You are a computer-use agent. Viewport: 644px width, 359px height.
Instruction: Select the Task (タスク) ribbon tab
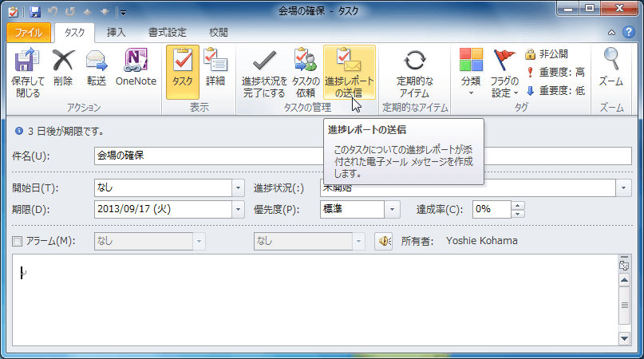click(74, 33)
